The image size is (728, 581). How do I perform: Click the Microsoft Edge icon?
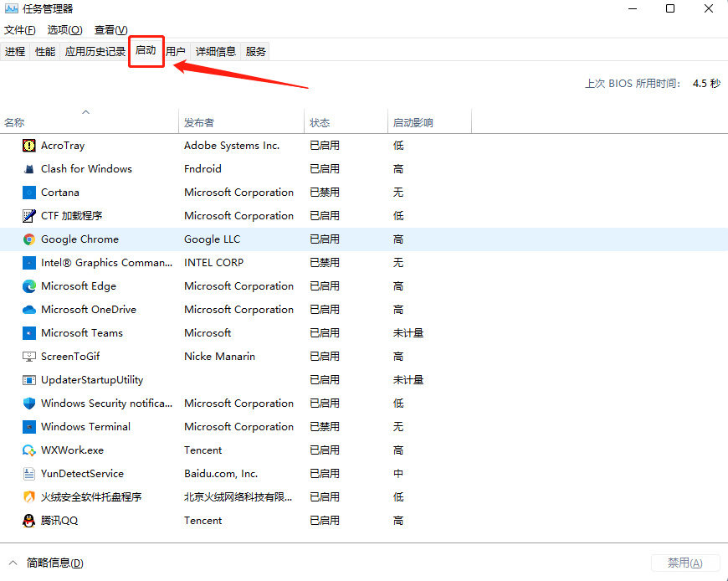click(27, 285)
